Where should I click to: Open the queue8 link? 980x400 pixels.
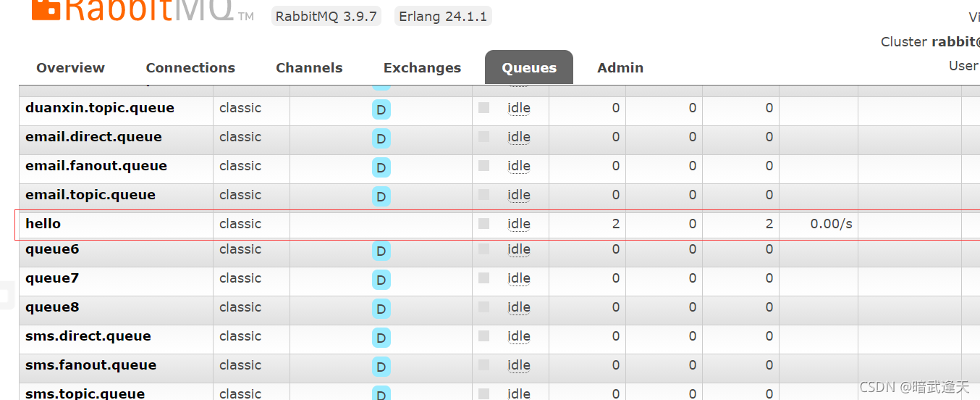coord(52,307)
